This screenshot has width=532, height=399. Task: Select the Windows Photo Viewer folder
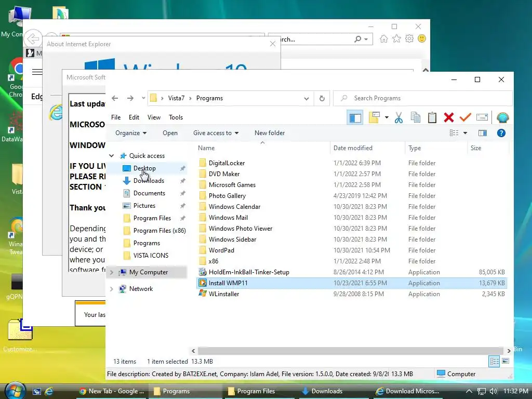coord(240,229)
